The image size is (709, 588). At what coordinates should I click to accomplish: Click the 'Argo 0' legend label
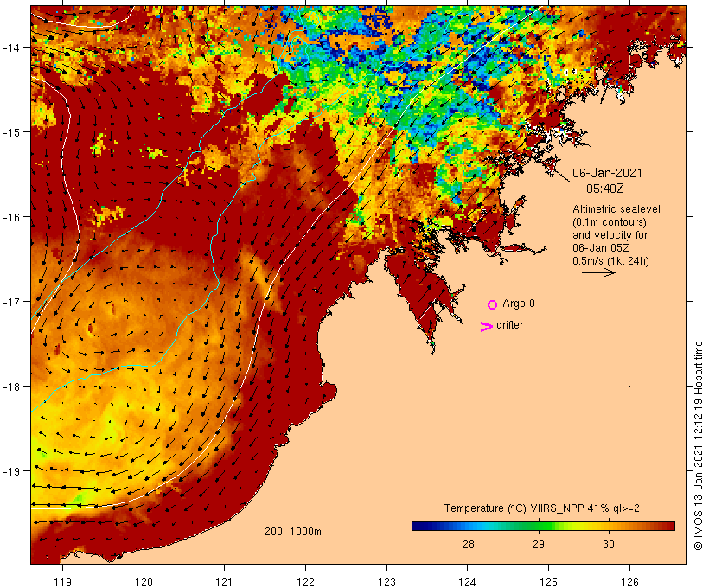point(519,304)
